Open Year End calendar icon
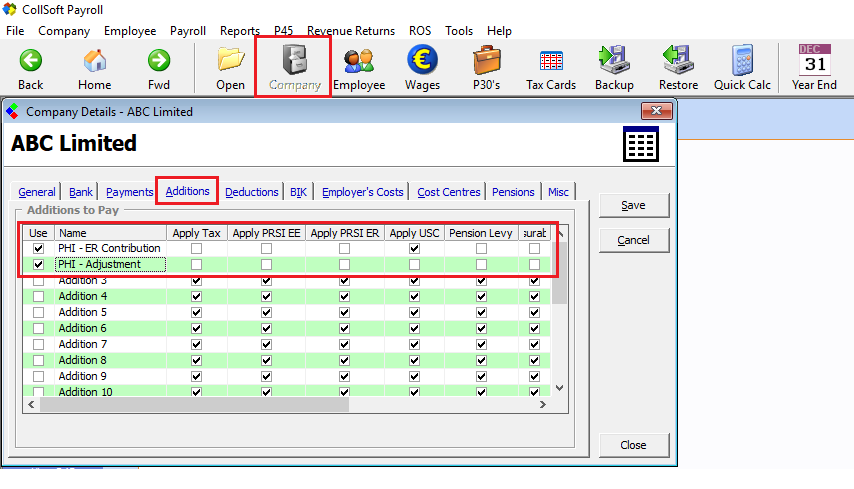The width and height of the screenshot is (854, 489). [x=814, y=62]
